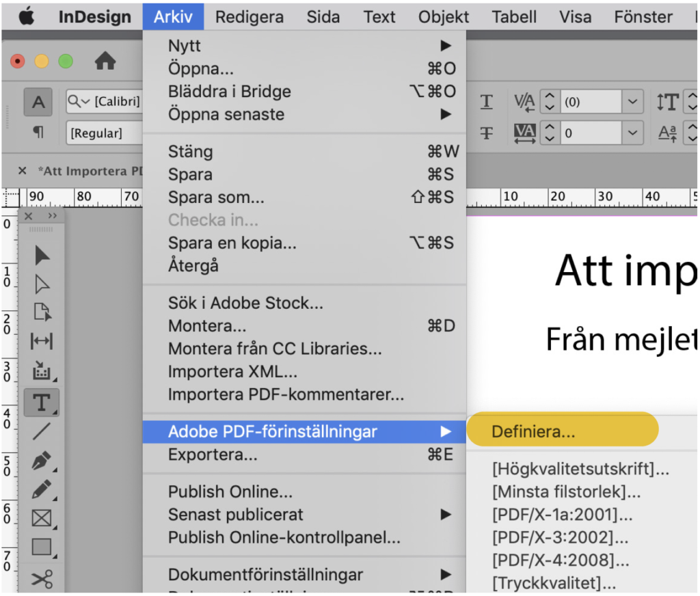Click the ruler origin corner box
This screenshot has width=700, height=596.
pos(10,198)
